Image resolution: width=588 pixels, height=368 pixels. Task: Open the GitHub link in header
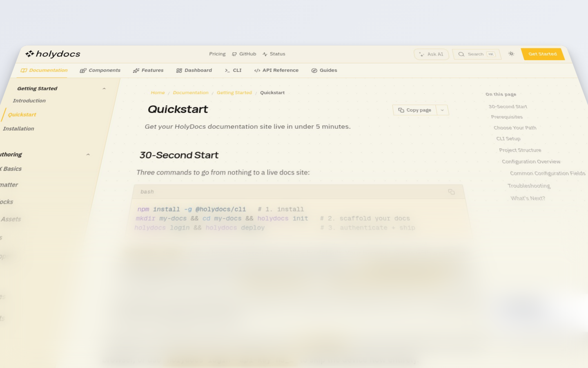pos(244,54)
